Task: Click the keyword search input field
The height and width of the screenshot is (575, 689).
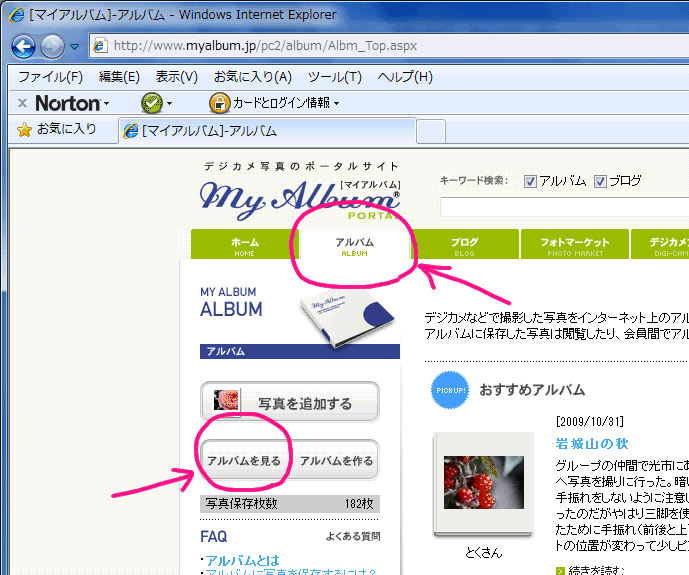Action: point(565,207)
